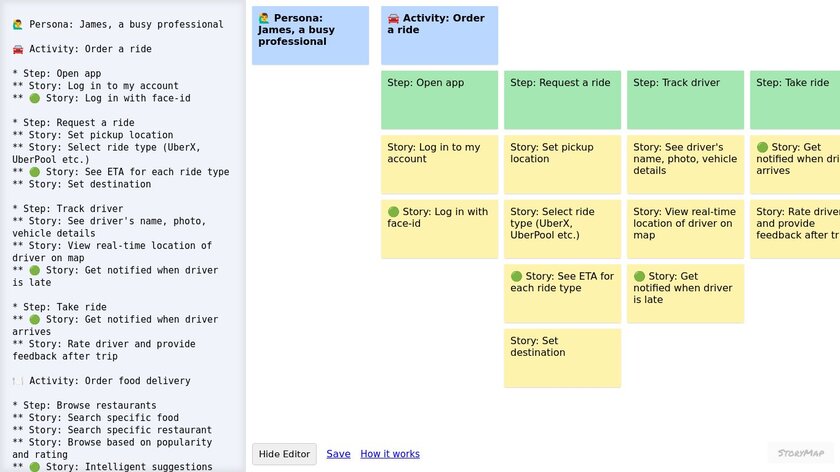Click 'View real-time location' story card
The height and width of the screenshot is (472, 840).
point(685,229)
